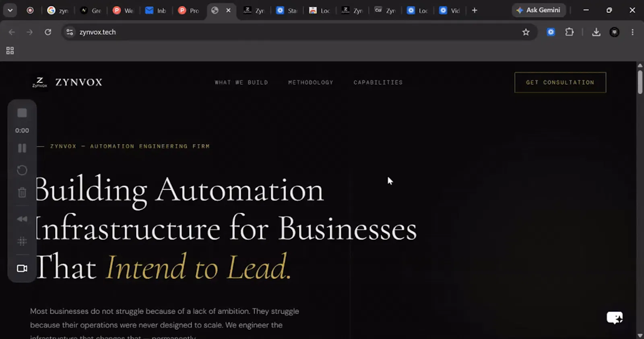Close the active browser tab
Viewport: 644px width, 339px height.
click(228, 10)
